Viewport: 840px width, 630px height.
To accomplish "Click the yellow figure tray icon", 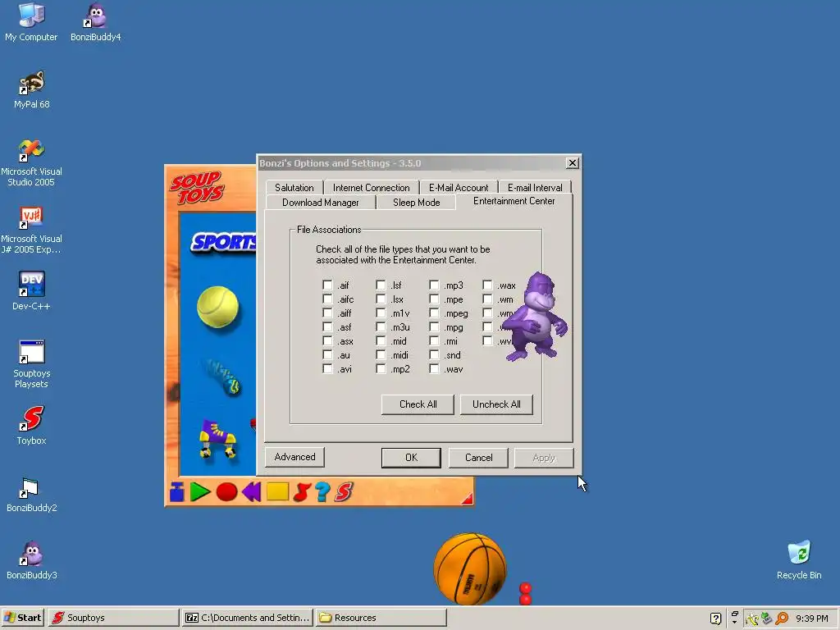I will [x=752, y=619].
